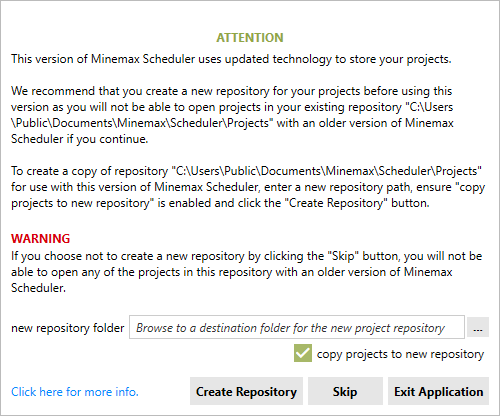Click the quoted "Skip" word in the warning text
The height and width of the screenshot is (416, 500).
click(x=343, y=256)
